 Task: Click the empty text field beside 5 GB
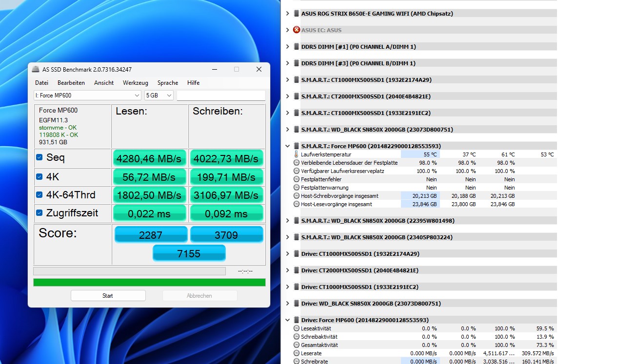[x=221, y=96]
